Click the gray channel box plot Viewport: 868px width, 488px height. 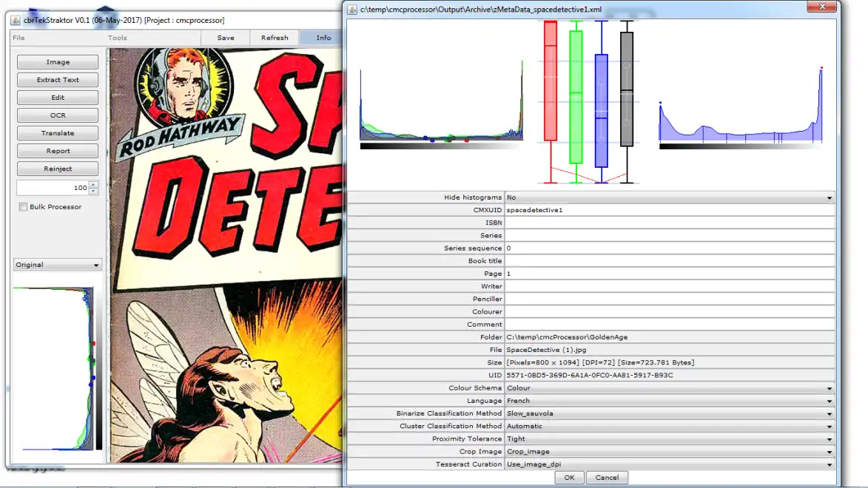coord(627,102)
